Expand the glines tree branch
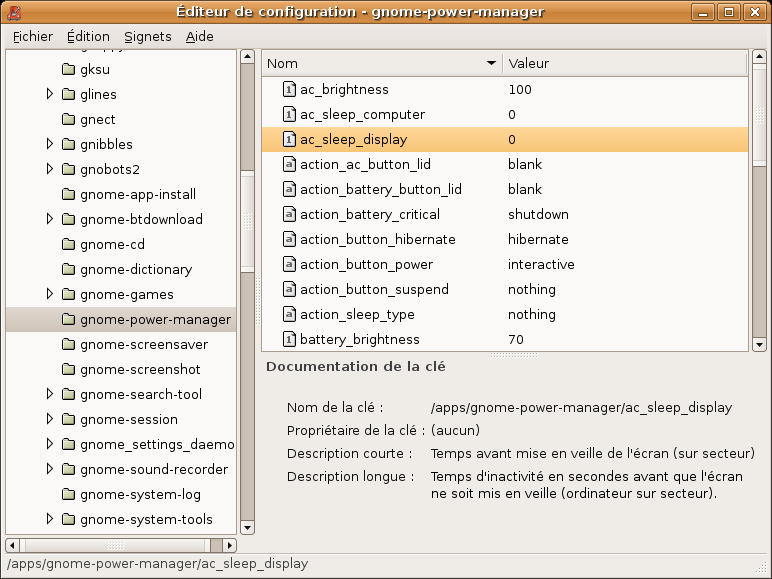Image resolution: width=772 pixels, height=579 pixels. [x=50, y=95]
